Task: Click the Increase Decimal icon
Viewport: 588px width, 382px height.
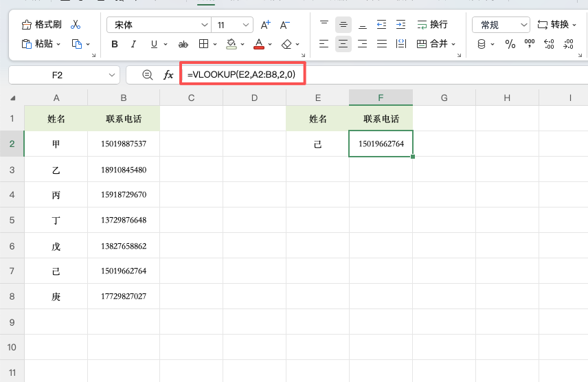Action: pos(549,44)
